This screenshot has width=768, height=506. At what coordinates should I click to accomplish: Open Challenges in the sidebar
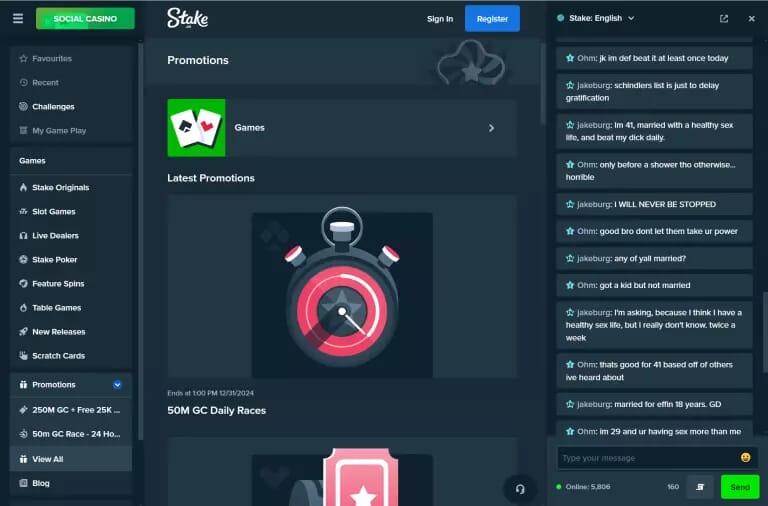pos(71,106)
